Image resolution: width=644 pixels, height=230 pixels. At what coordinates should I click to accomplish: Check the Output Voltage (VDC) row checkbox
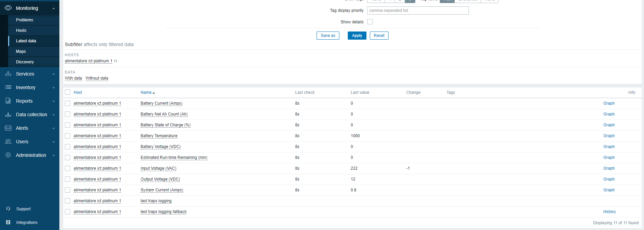click(x=68, y=179)
